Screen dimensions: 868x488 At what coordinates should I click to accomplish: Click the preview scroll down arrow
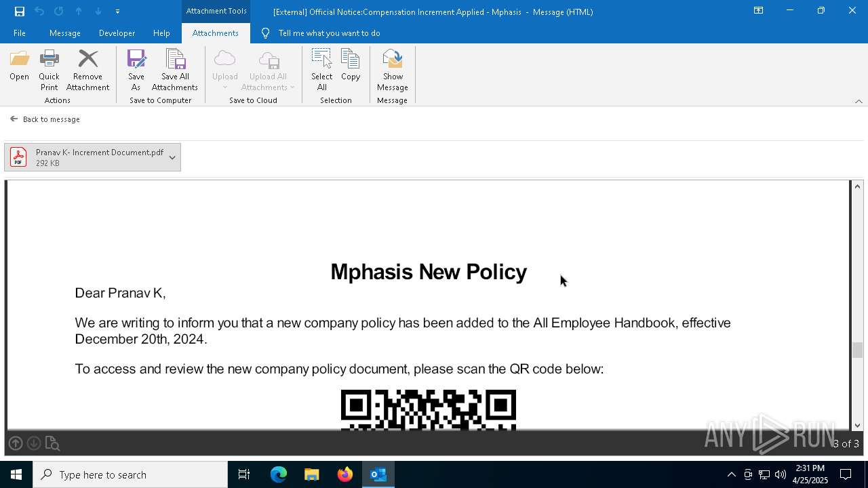pos(857,425)
